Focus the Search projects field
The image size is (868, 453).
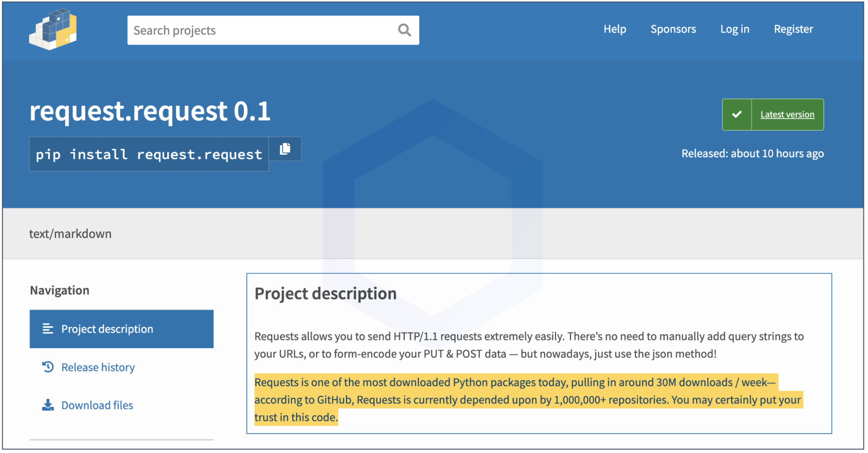pyautogui.click(x=262, y=30)
